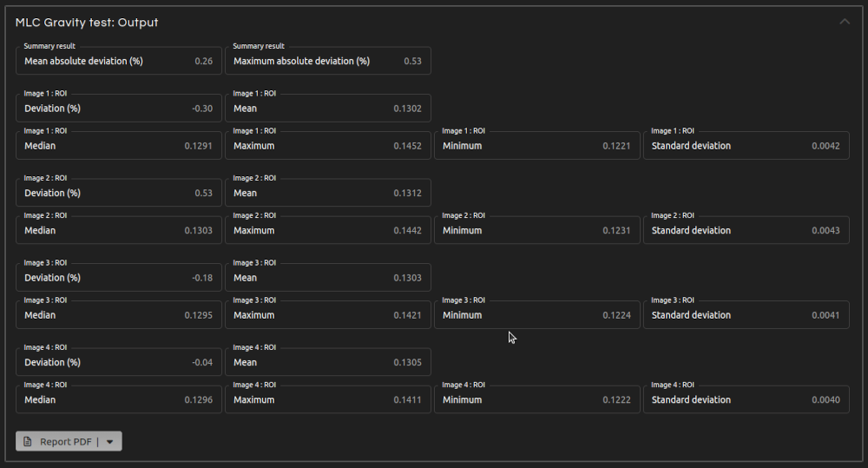Click the Image 2 Maximum value 0.1442
Screen dimensions: 868x468
point(407,230)
